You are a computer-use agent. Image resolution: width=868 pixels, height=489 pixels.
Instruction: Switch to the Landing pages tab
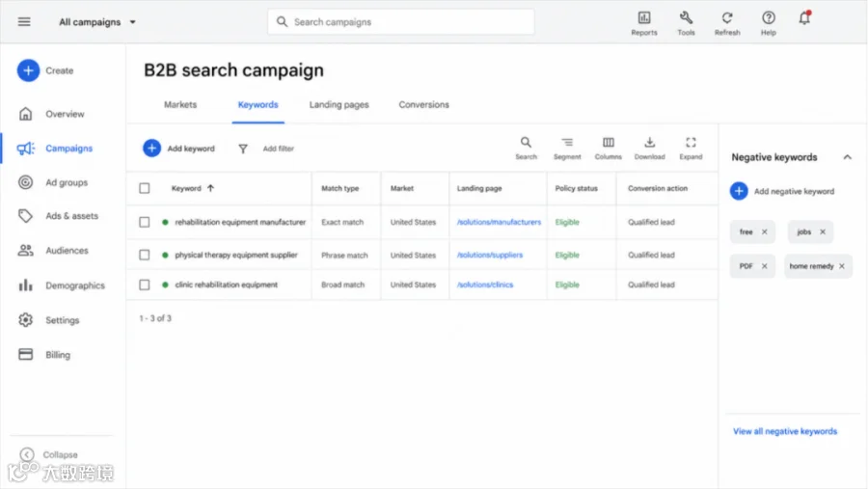point(339,105)
